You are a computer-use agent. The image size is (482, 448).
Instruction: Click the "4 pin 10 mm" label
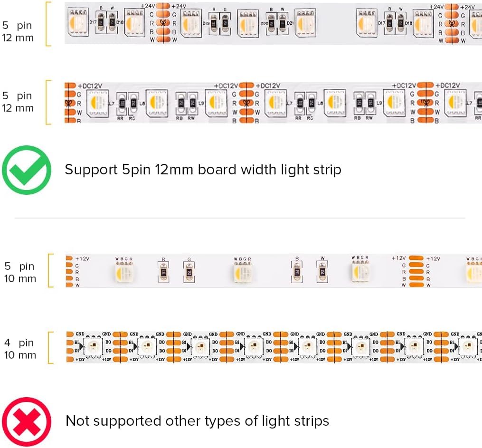(20, 349)
